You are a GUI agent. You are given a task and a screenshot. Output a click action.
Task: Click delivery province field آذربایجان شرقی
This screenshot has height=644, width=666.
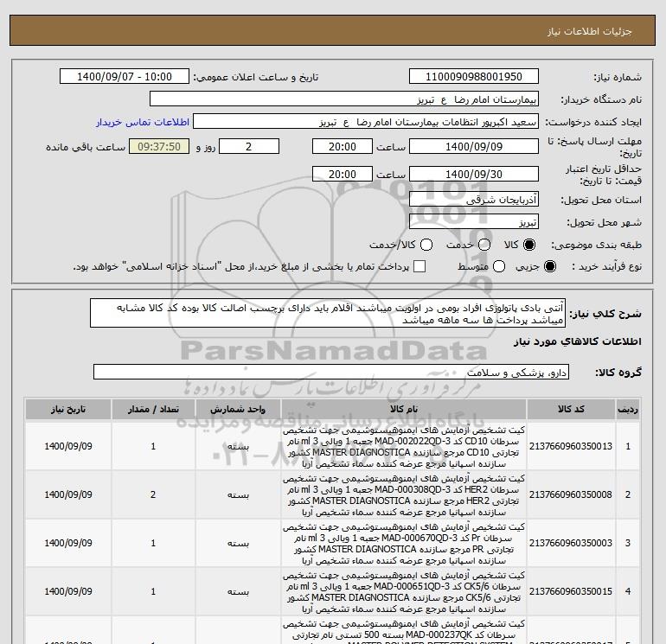tap(474, 200)
